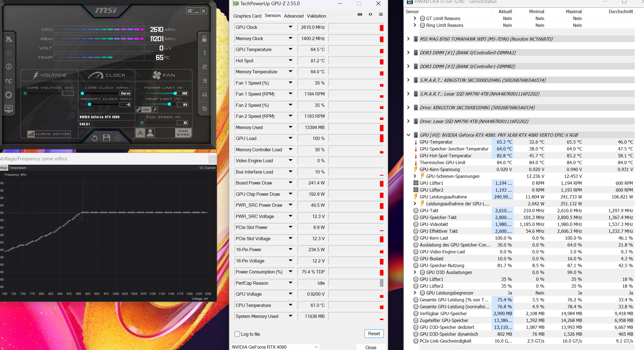Screen dimensions: 644x350
Task: Click the Power Limit slider handle
Action: (175, 93)
